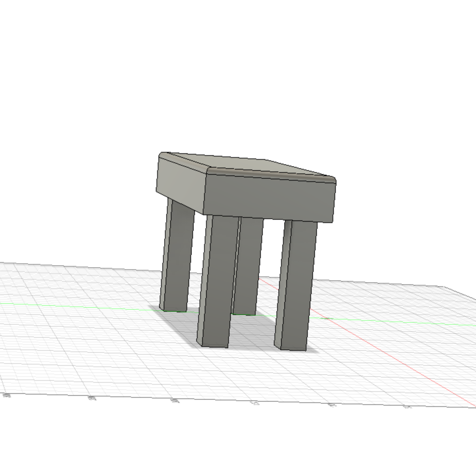Click the narrow side face of front-left leg
The width and height of the screenshot is (476, 476).
(x=205, y=280)
